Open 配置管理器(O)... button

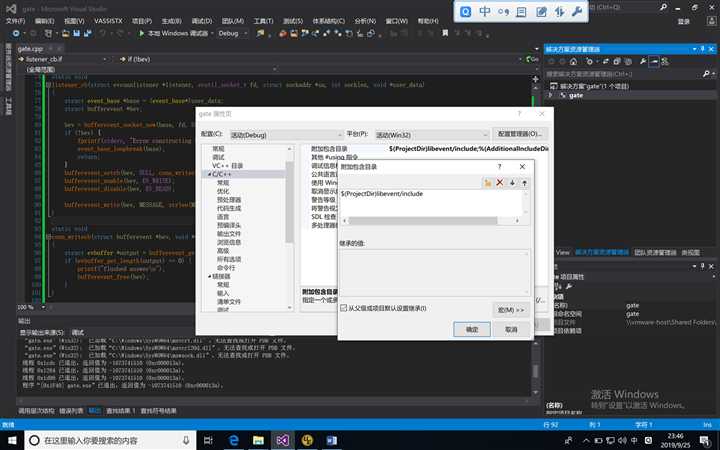click(x=520, y=134)
